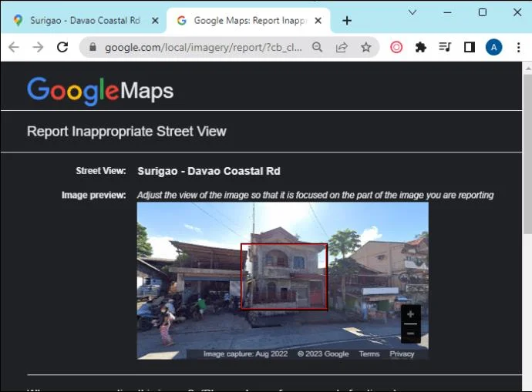Zoom out the image preview with minus
Viewport: 532px width, 392px height.
tap(410, 333)
